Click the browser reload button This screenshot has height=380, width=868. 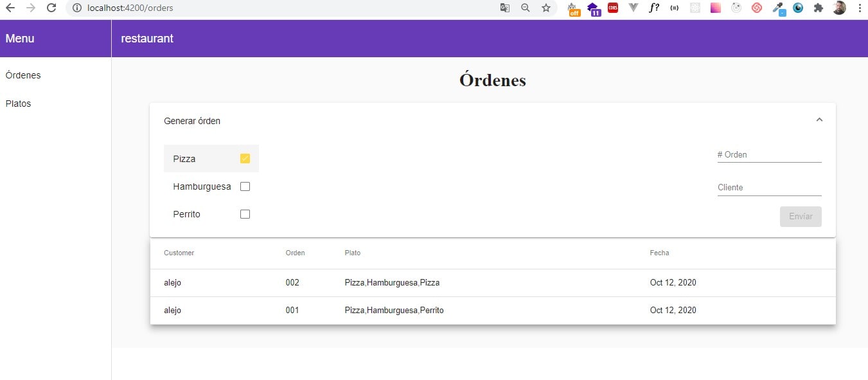pos(51,8)
